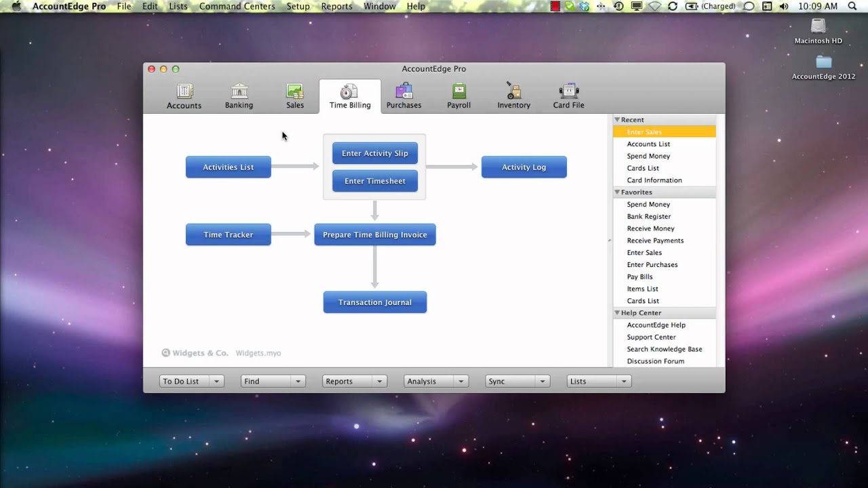Open the Transaction Journal

point(375,302)
